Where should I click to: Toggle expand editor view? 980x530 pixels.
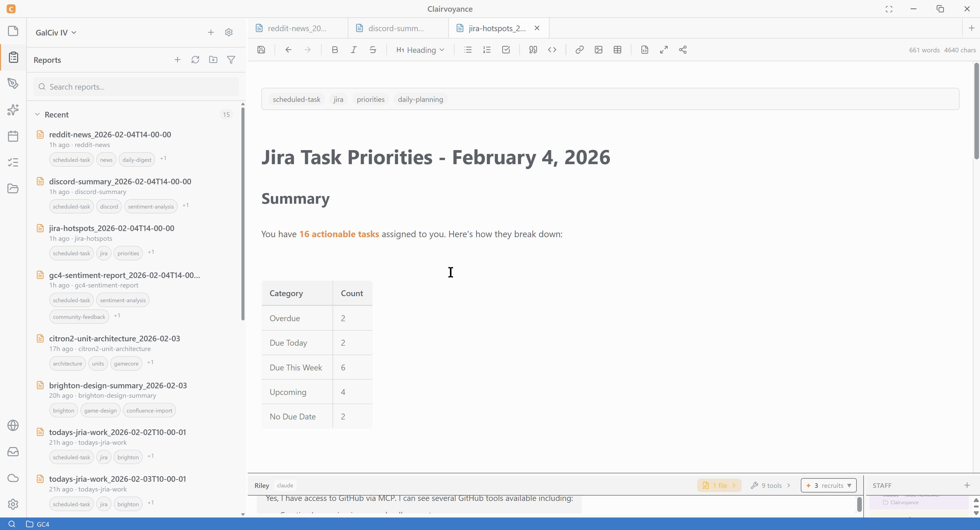tap(664, 50)
